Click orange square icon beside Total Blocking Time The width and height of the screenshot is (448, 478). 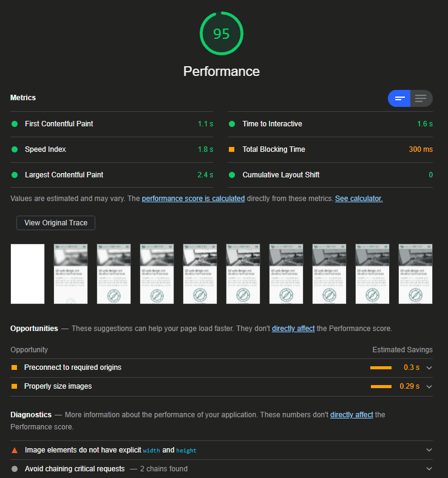(231, 149)
